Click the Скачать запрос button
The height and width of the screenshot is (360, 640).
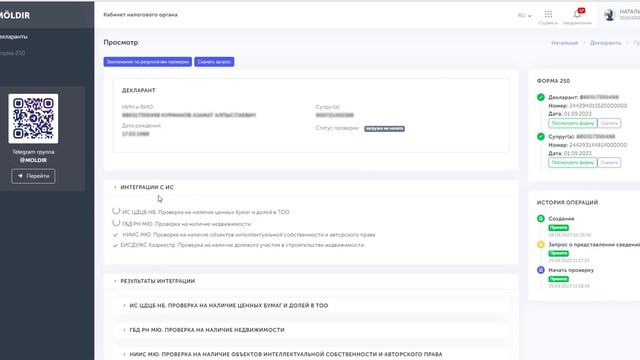[x=214, y=62]
